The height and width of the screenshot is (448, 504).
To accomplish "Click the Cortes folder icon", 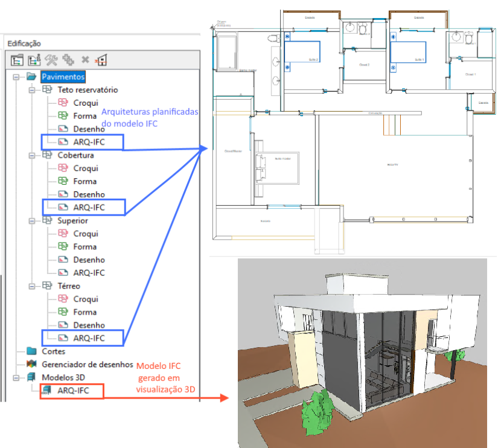I will [31, 351].
